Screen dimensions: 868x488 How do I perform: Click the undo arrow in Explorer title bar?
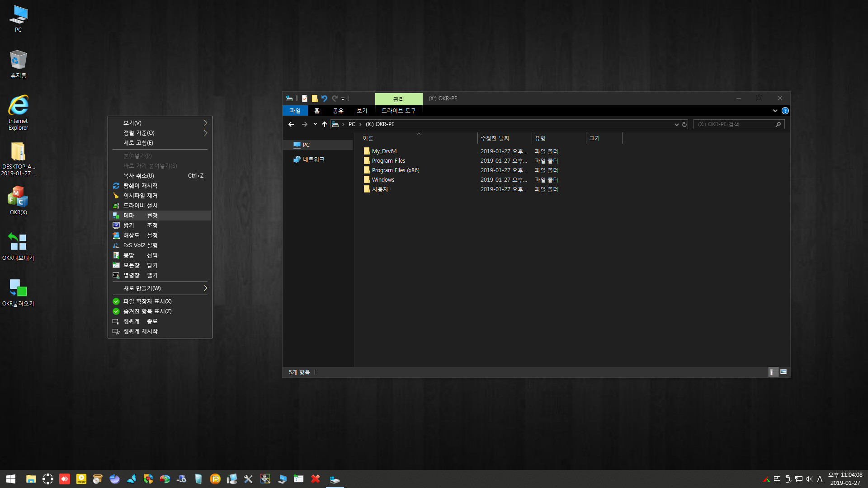(324, 99)
